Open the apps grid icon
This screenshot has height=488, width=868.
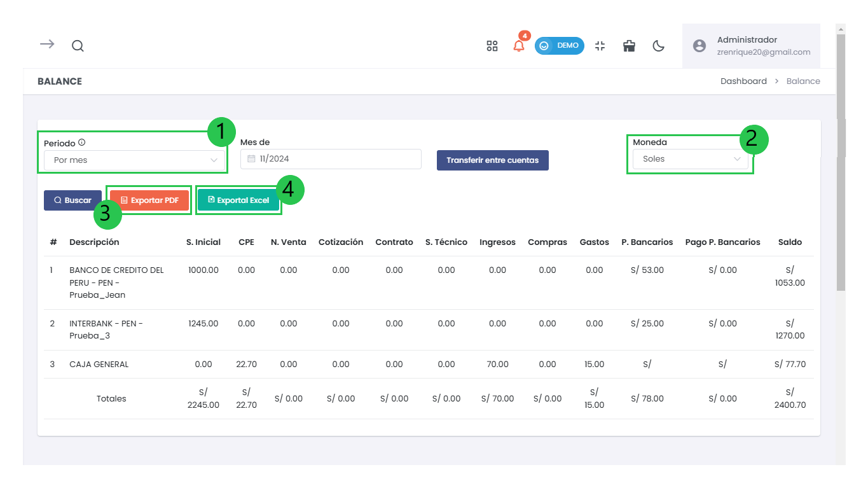pos(492,46)
